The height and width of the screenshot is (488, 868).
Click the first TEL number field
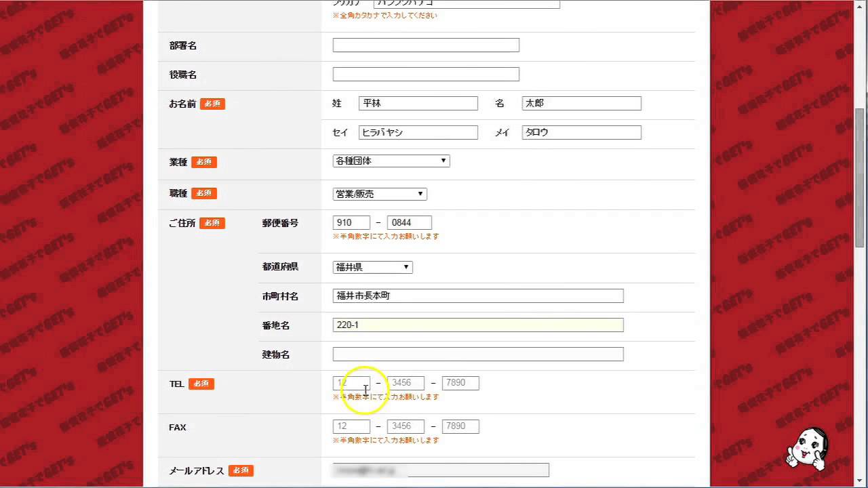click(x=351, y=383)
